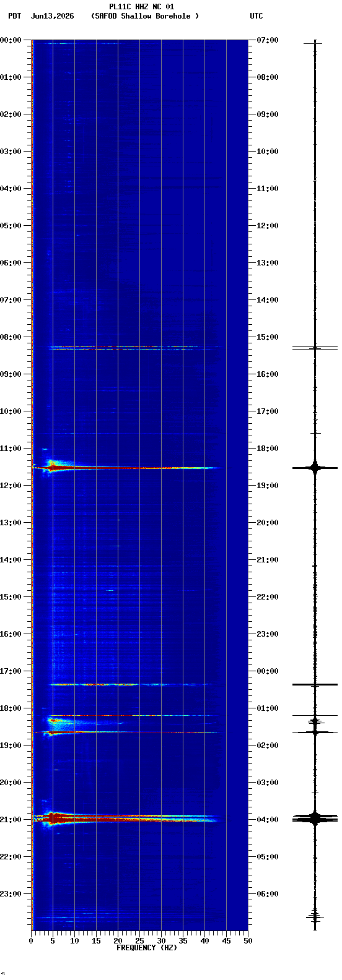
Task: Select the 35 Hz frequency tick label
Action: 183,941
